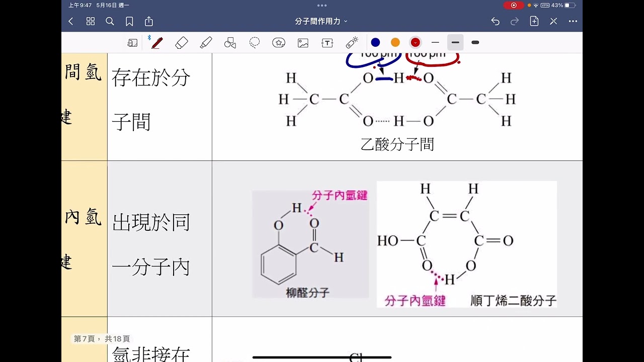Tap the 柳醛分子 caption
Screen dimensions: 644x362
tap(307, 293)
